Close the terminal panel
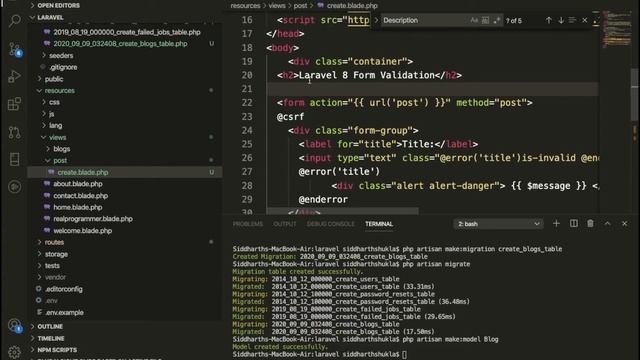Viewport: 640px width, 360px height. click(x=624, y=224)
